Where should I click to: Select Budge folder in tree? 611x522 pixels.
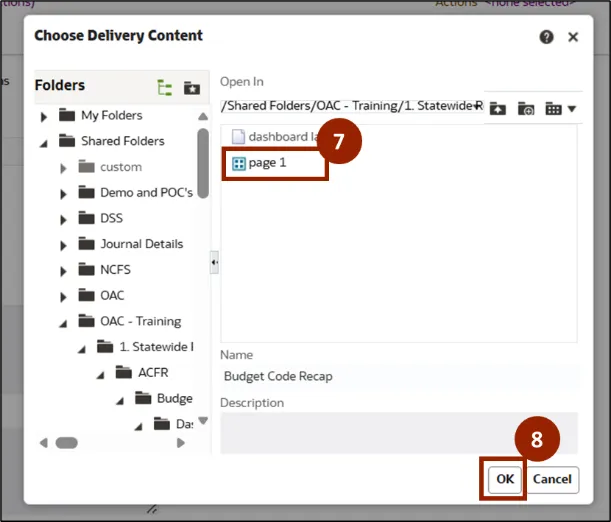coord(175,398)
